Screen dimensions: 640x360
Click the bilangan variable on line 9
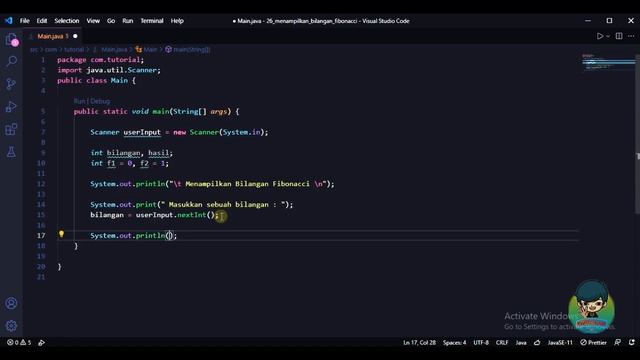coord(123,153)
